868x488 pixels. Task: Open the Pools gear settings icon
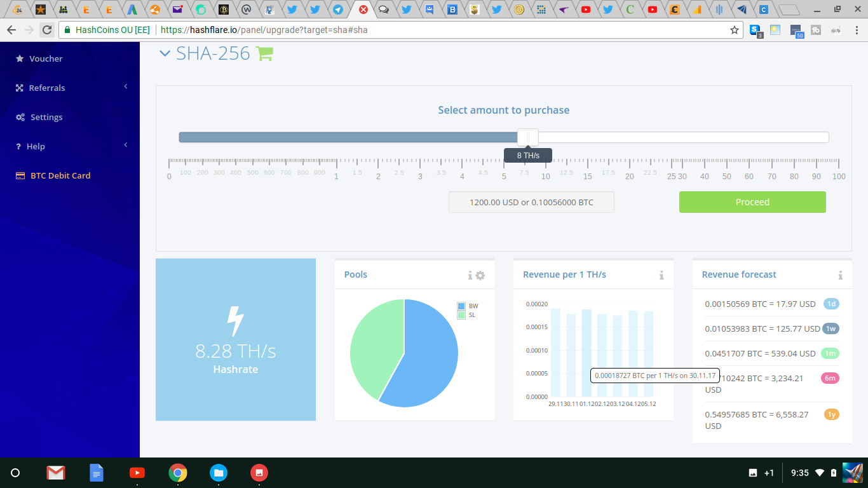pyautogui.click(x=480, y=275)
